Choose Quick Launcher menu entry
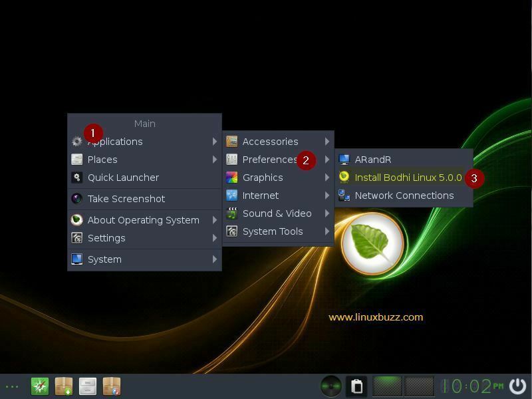 tap(144, 178)
